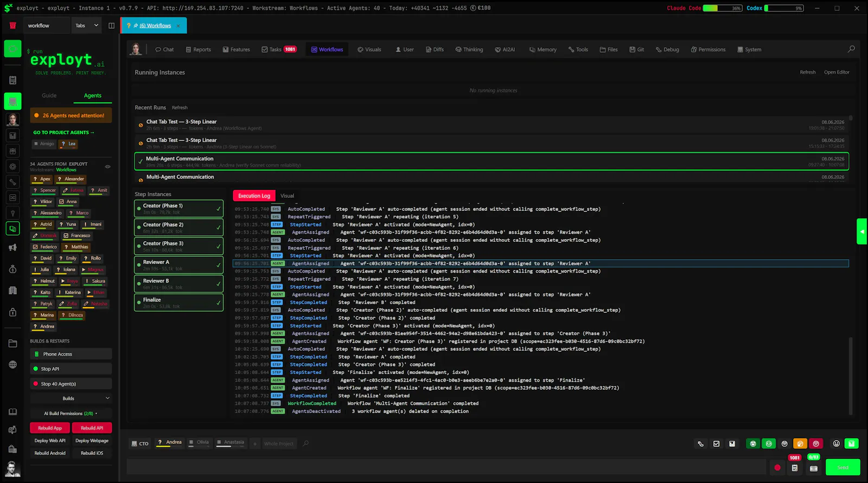Select the Federico agent chip
The height and width of the screenshot is (483, 868).
[x=44, y=247]
